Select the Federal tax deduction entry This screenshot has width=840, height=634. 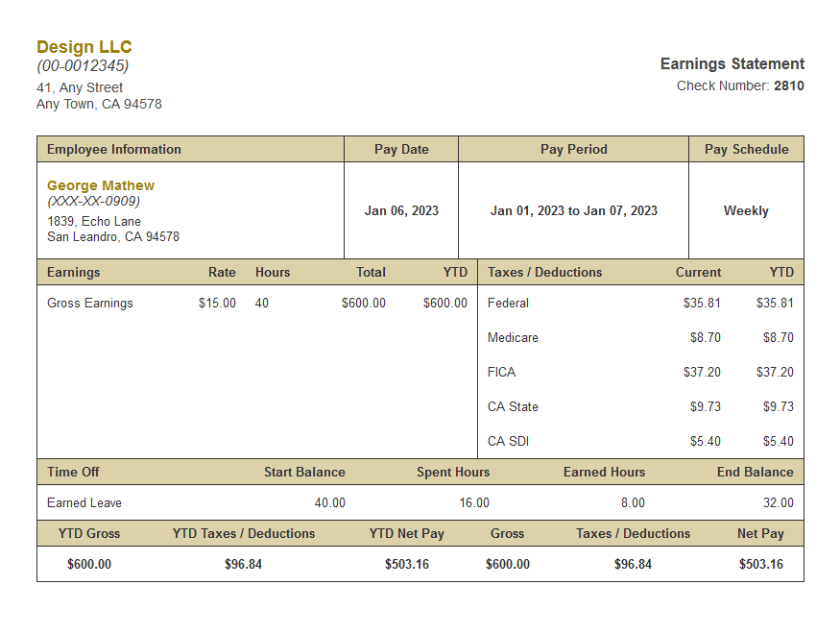click(507, 303)
